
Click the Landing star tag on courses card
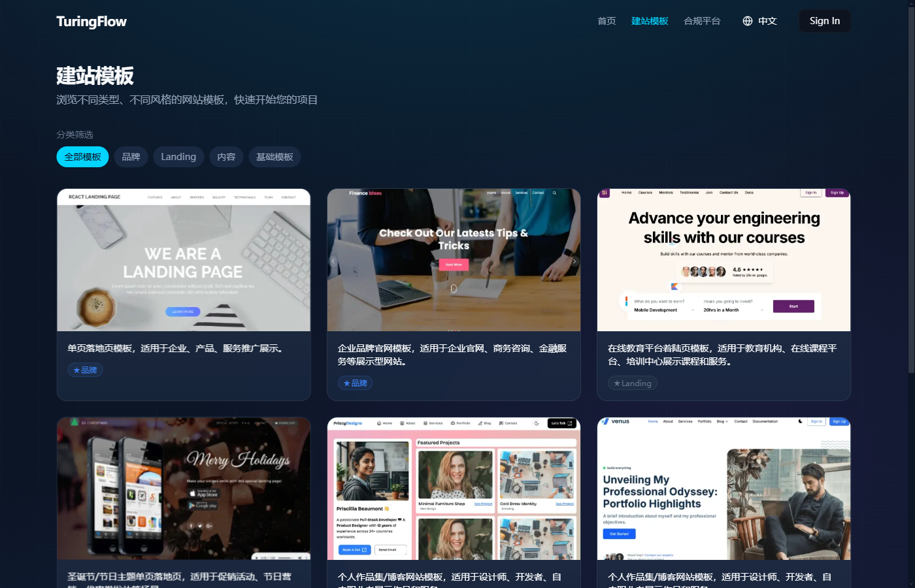tap(632, 383)
